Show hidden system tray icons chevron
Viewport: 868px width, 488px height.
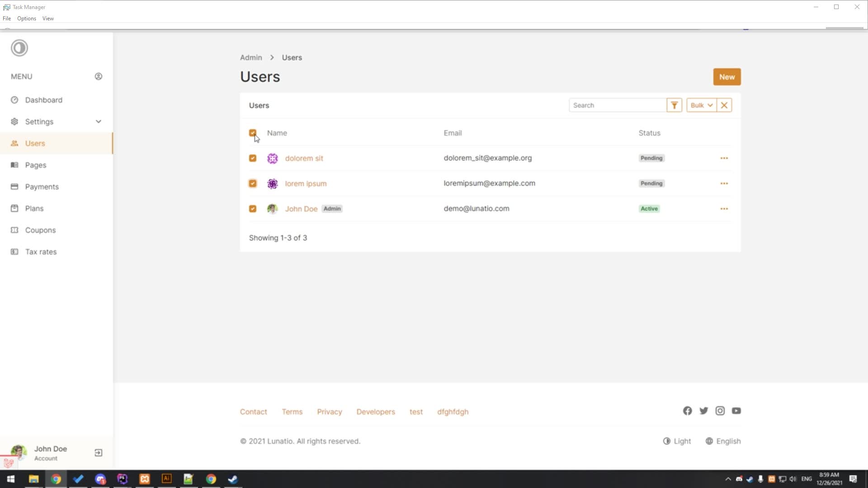point(728,479)
